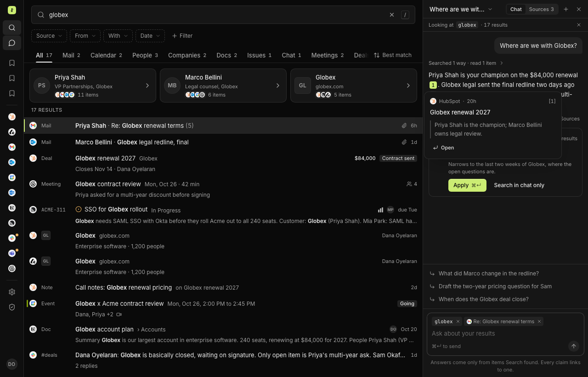Screen dimensions: 588x377
Task: Open Google Calendar source in sidebar
Action: click(x=12, y=177)
